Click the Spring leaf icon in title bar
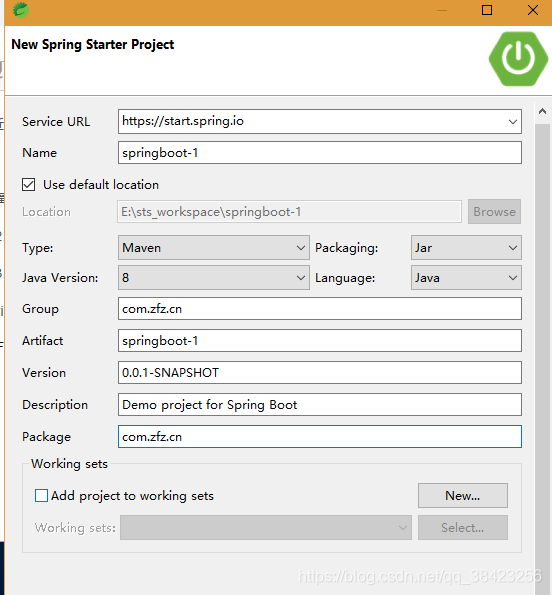Screen dimensions: 552x595 click(x=20, y=10)
